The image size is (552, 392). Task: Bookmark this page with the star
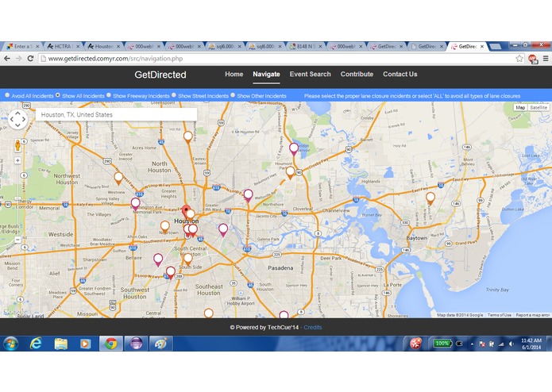519,59
